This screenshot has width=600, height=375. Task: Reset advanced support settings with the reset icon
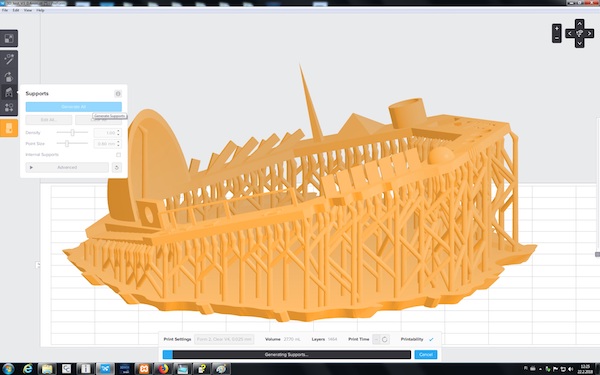117,167
